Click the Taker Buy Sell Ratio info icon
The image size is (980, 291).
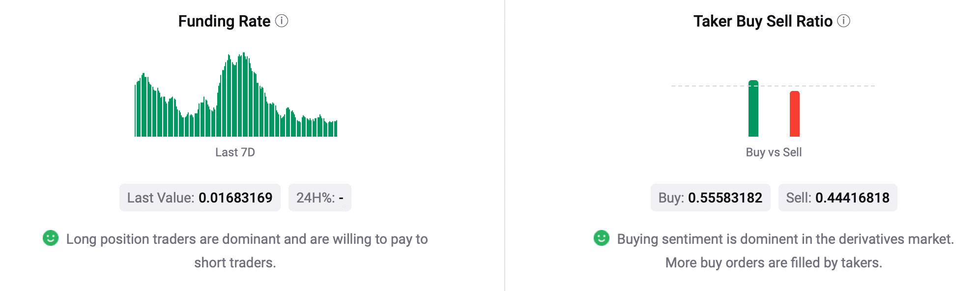click(843, 21)
